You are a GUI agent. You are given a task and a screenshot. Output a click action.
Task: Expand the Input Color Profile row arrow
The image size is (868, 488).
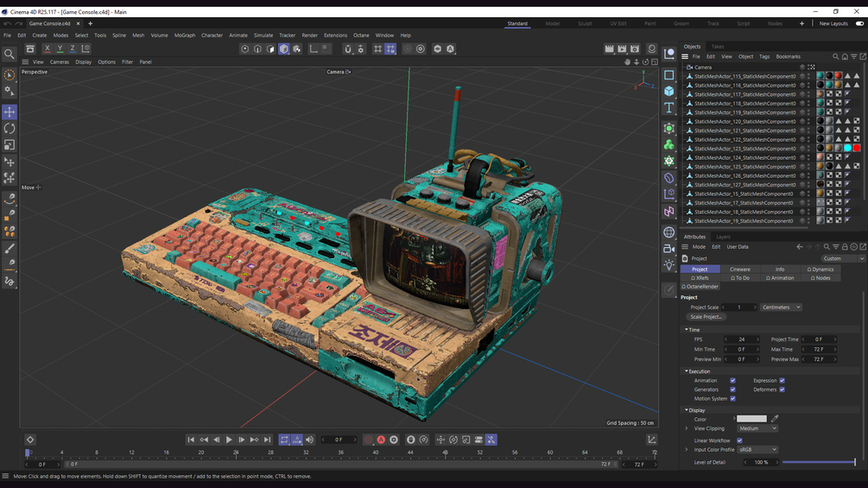click(x=687, y=449)
